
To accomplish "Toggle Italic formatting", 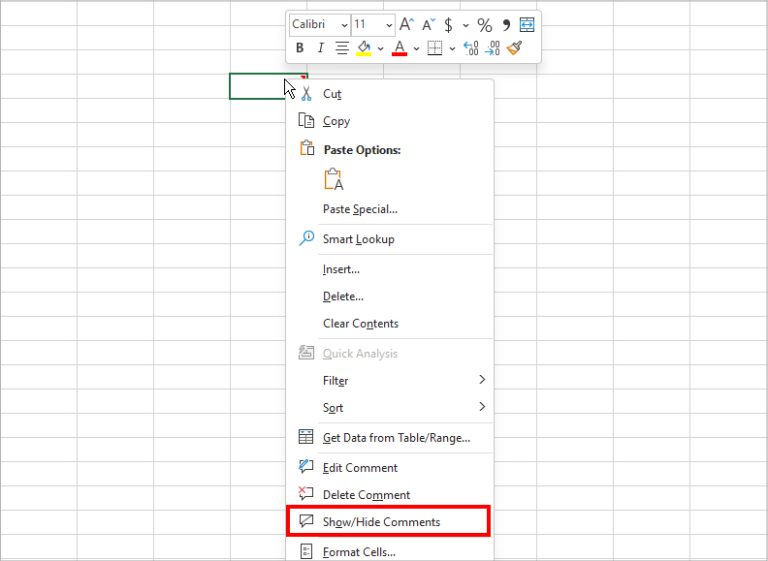I will pos(320,48).
